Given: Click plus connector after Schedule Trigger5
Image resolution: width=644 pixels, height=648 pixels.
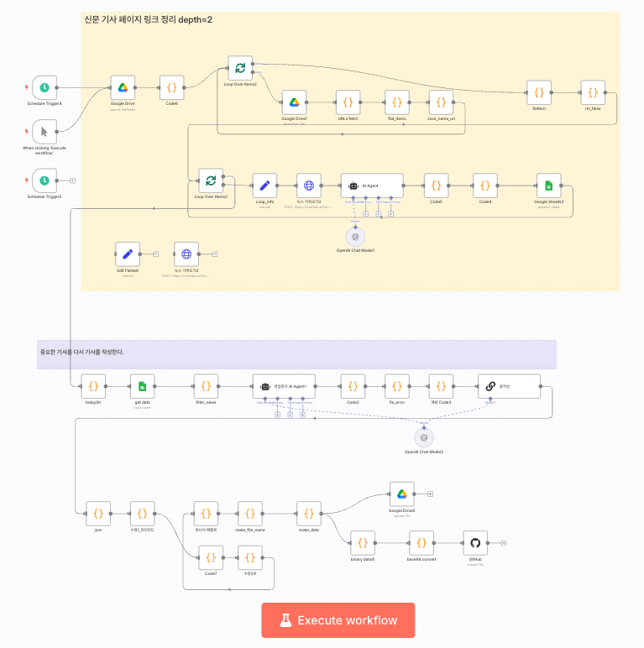Looking at the screenshot, I should pyautogui.click(x=72, y=180).
